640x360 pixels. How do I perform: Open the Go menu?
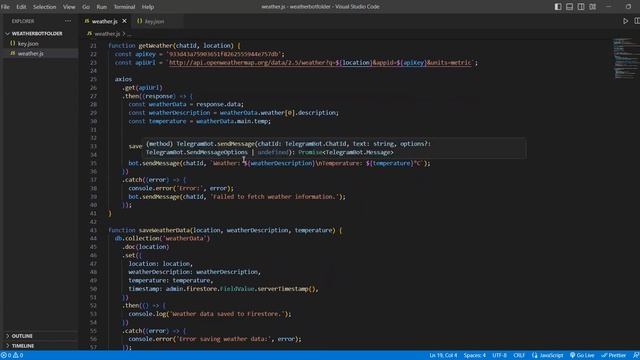pyautogui.click(x=86, y=7)
